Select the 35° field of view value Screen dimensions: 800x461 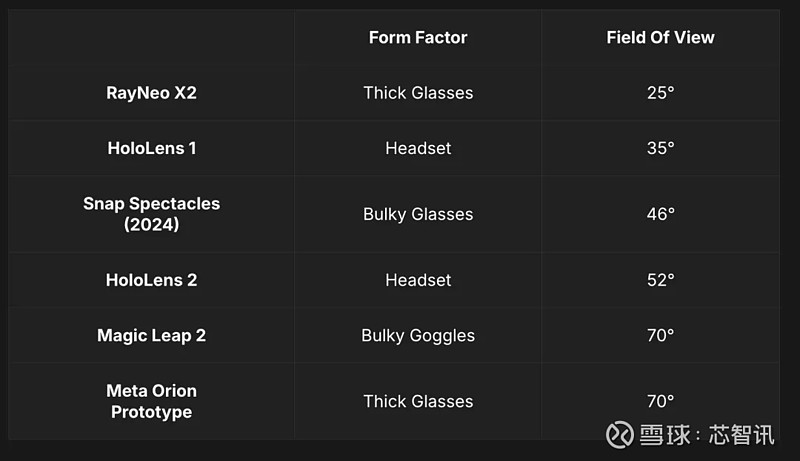click(660, 148)
